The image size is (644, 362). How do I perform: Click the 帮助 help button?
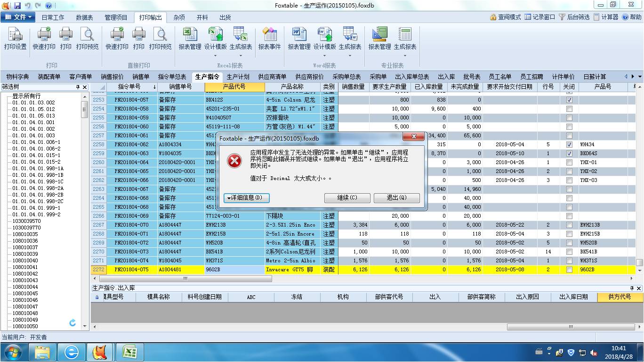pos(632,17)
